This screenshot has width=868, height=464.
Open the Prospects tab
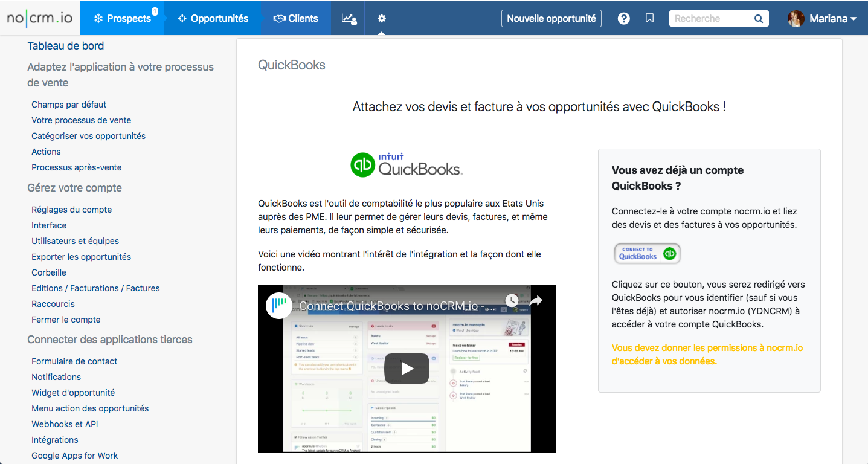(122, 18)
